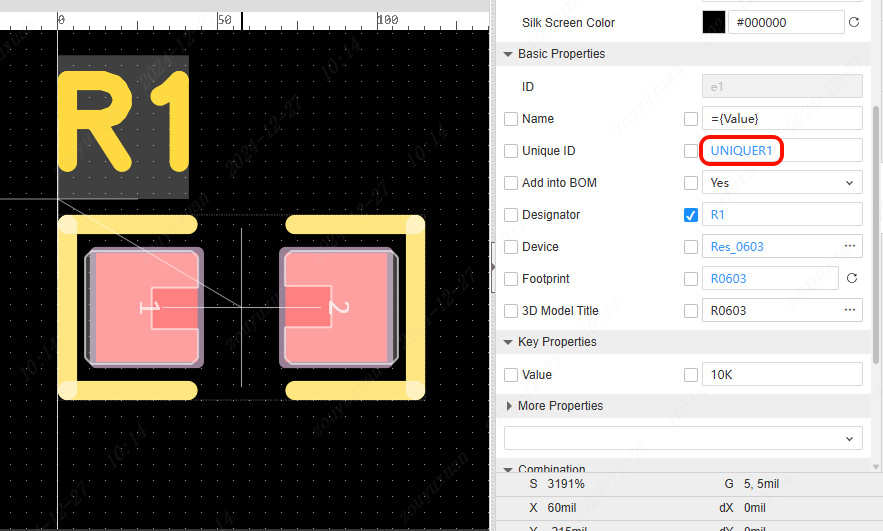Screen dimensions: 883x531
Task: Collapse the properties panel with splitter handle
Action: tap(492, 266)
